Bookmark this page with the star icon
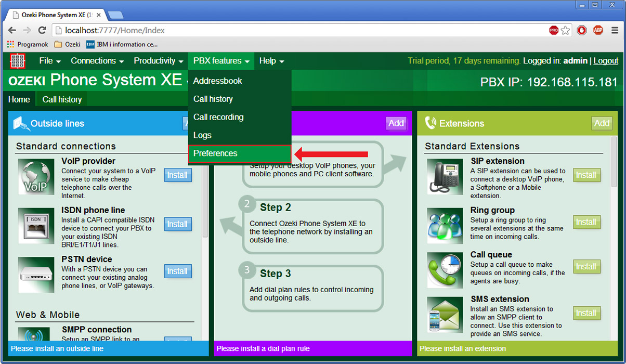626x364 pixels. click(565, 31)
